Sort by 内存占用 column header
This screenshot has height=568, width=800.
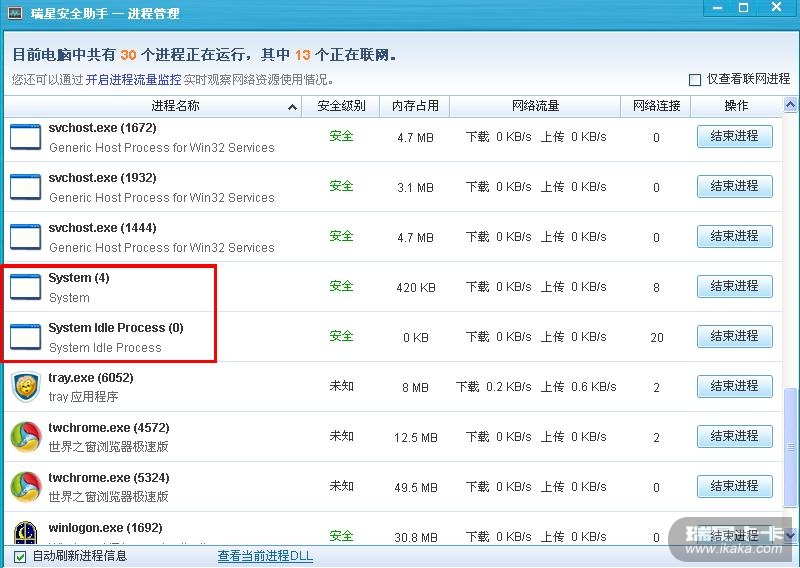pyautogui.click(x=415, y=106)
